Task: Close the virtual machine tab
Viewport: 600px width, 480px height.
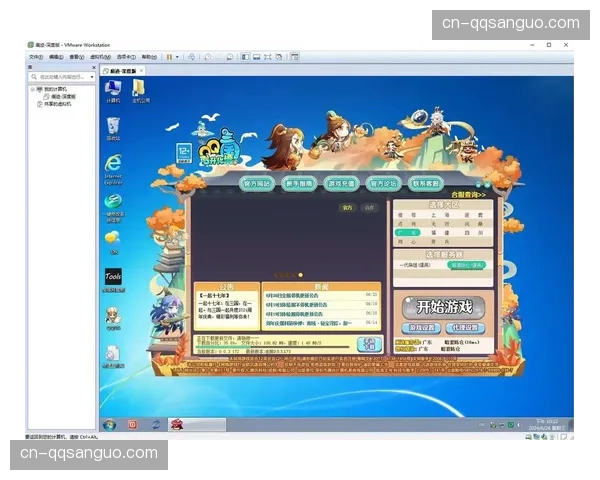Action: [x=142, y=71]
